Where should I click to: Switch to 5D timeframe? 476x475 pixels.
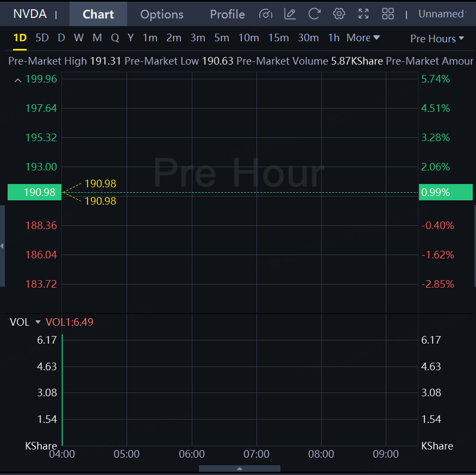(x=42, y=38)
